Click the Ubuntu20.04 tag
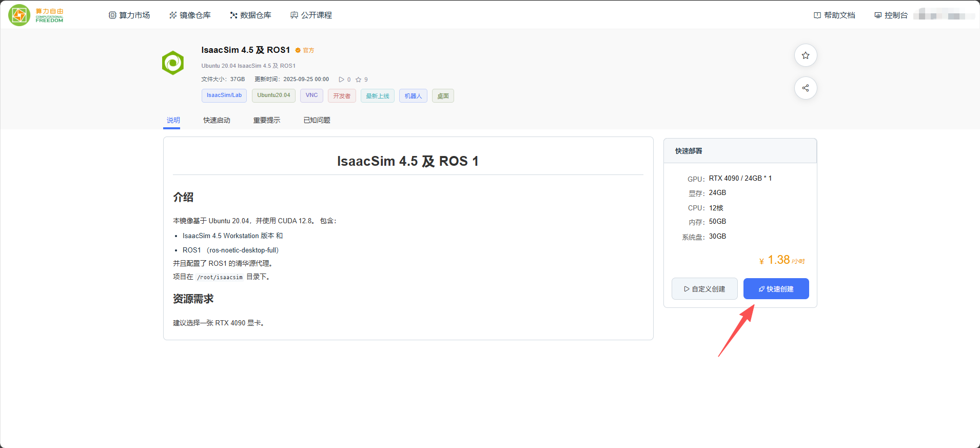Image resolution: width=980 pixels, height=448 pixels. coord(273,95)
